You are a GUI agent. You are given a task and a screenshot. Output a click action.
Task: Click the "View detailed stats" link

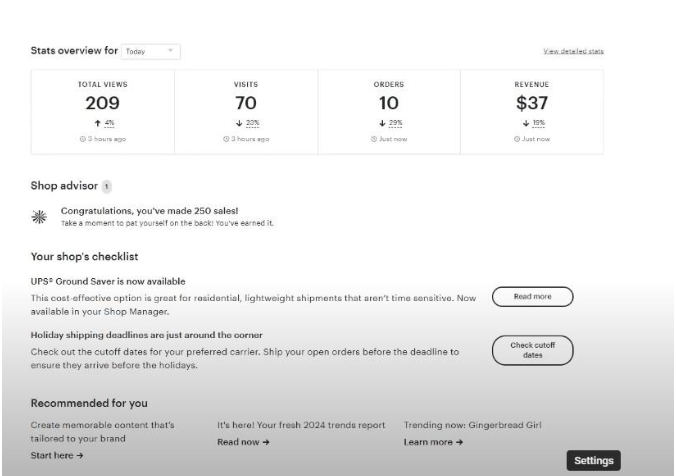[x=573, y=51]
